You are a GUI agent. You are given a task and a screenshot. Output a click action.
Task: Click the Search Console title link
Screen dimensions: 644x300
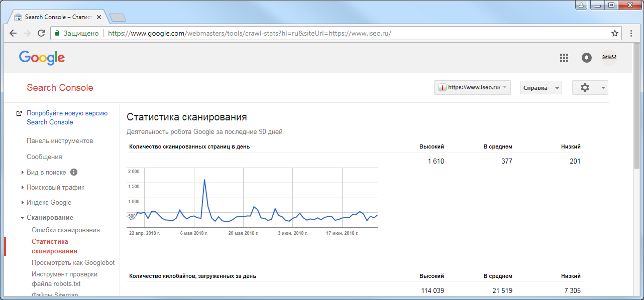point(60,88)
